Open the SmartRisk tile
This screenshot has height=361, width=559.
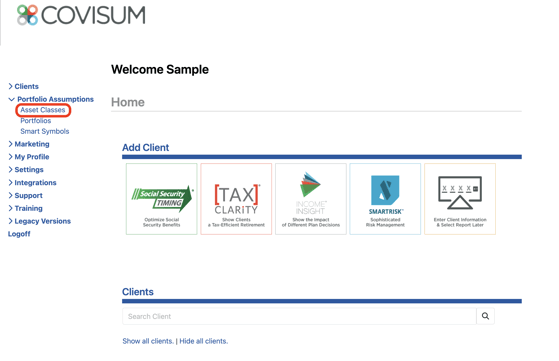[x=385, y=199]
